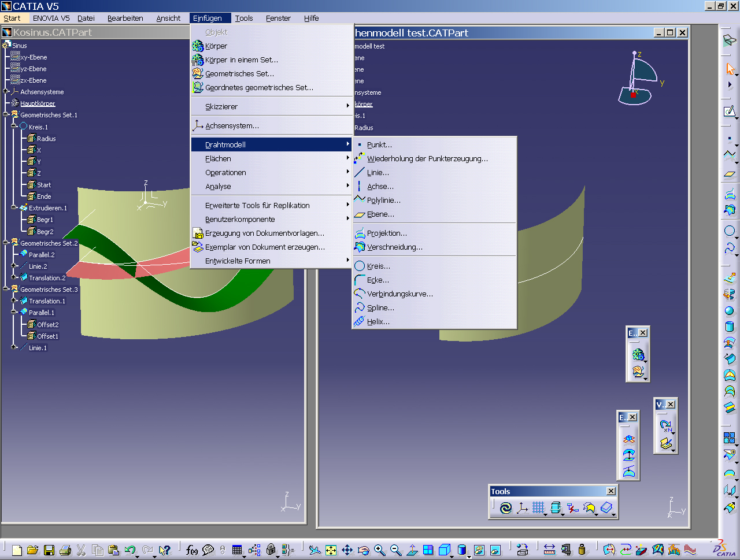740x560 pixels.
Task: Select Helix... from Drahtmodell submenu
Action: (x=434, y=321)
